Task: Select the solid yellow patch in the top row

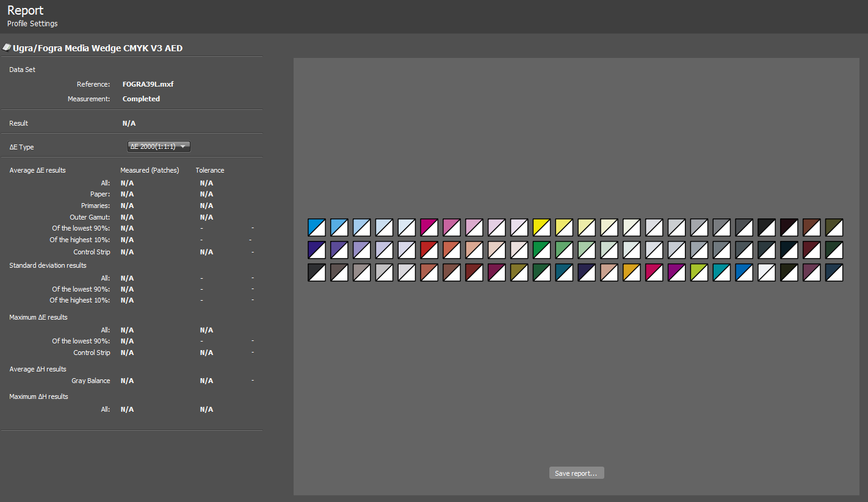Action: [x=541, y=228]
